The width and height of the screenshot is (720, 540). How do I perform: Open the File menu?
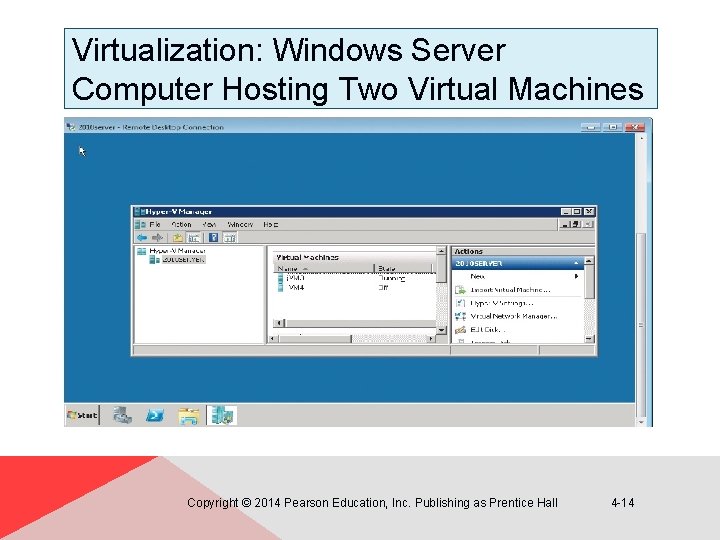click(x=155, y=225)
